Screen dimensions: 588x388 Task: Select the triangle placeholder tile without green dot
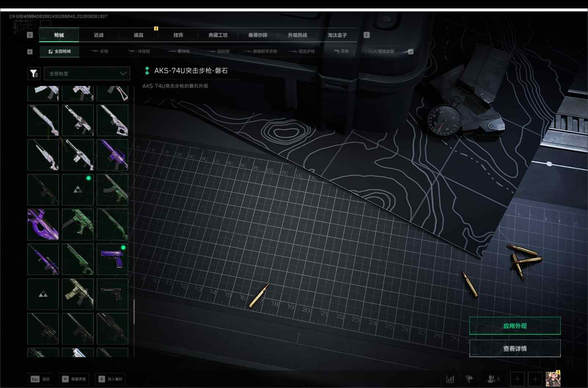pyautogui.click(x=43, y=294)
